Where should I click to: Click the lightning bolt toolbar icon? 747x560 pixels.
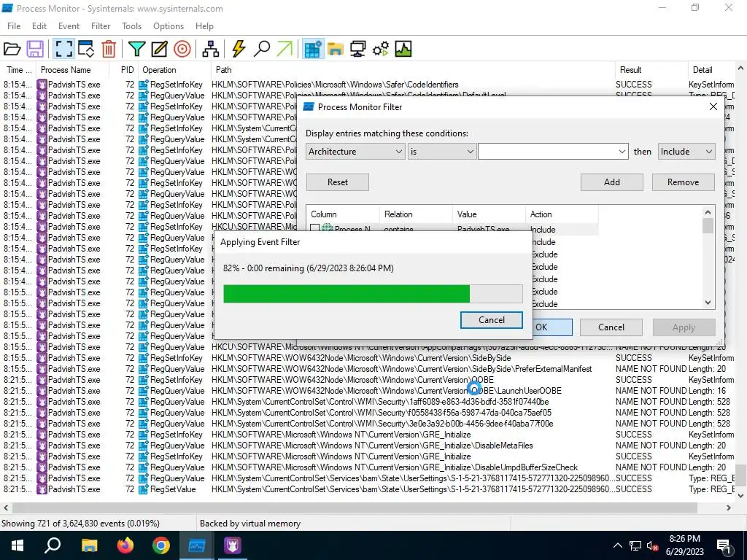[x=239, y=49]
